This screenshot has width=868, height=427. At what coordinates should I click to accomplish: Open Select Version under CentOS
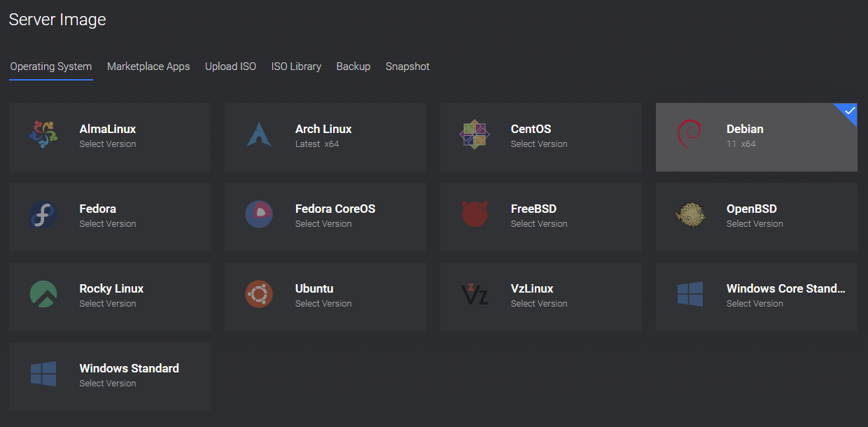pyautogui.click(x=539, y=144)
